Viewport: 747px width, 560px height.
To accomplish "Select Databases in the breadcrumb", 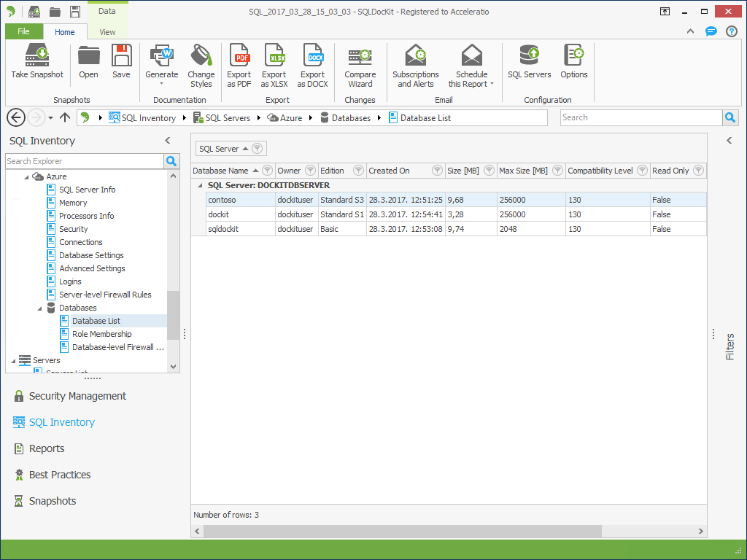I will (346, 117).
